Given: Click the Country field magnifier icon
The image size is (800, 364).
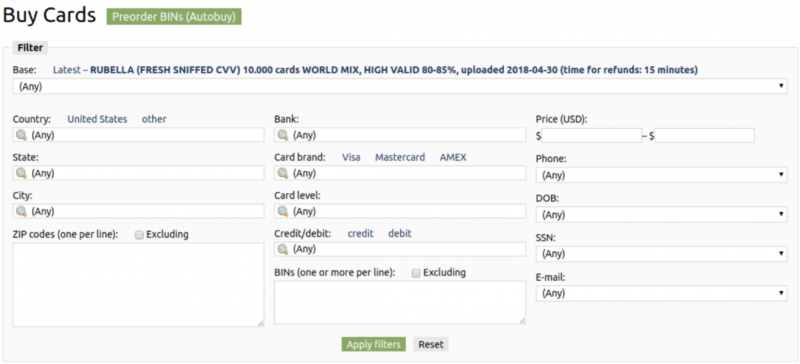Looking at the screenshot, I should [21, 135].
